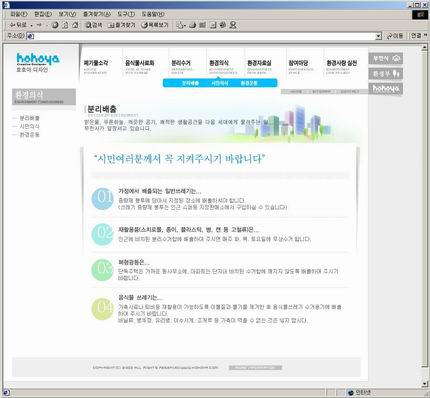Click the Messenger person icon in toolbar
The height and width of the screenshot is (398, 430).
[x=233, y=25]
